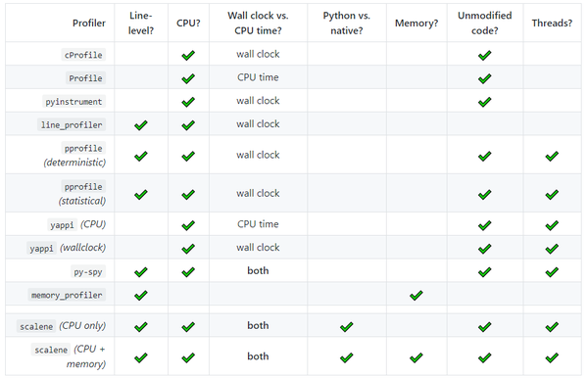Image resolution: width=588 pixels, height=378 pixels.
Task: Click the line_profiler Line-level checkmark
Action: (x=140, y=125)
